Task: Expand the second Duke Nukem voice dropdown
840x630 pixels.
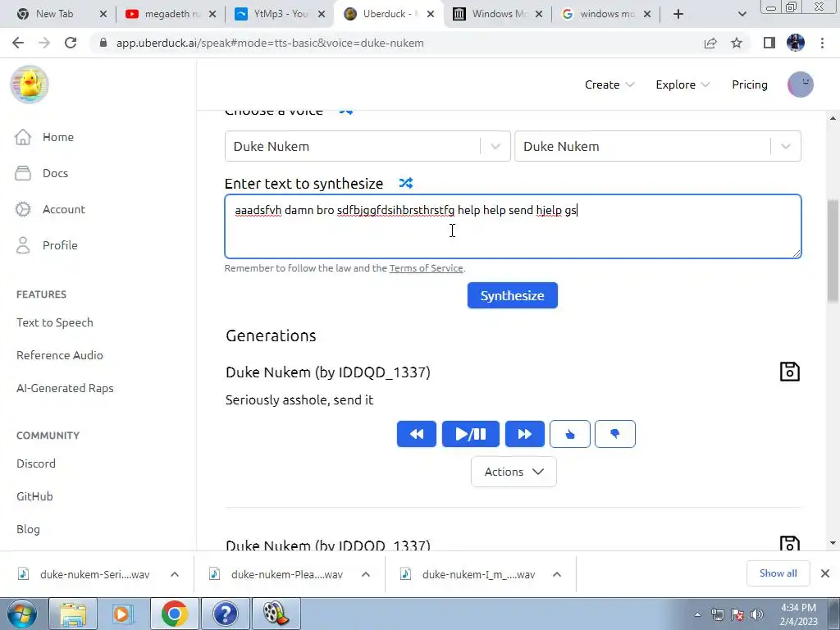Action: click(x=785, y=146)
